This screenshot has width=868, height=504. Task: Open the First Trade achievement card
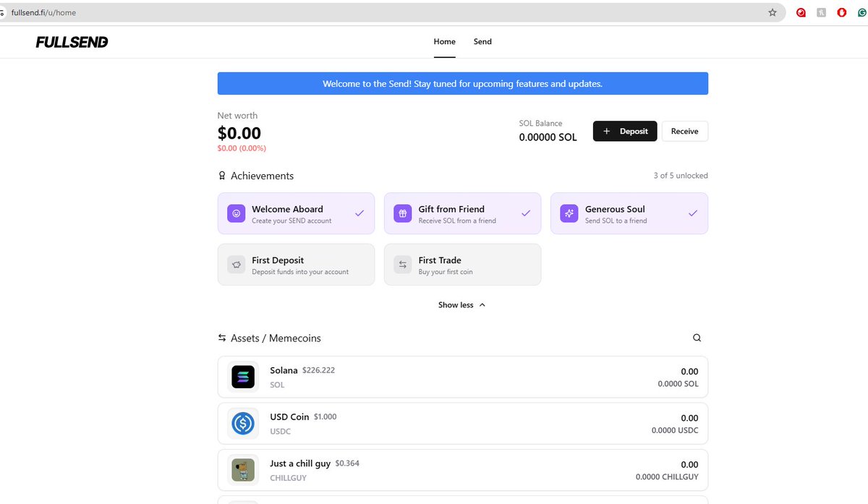tap(462, 265)
